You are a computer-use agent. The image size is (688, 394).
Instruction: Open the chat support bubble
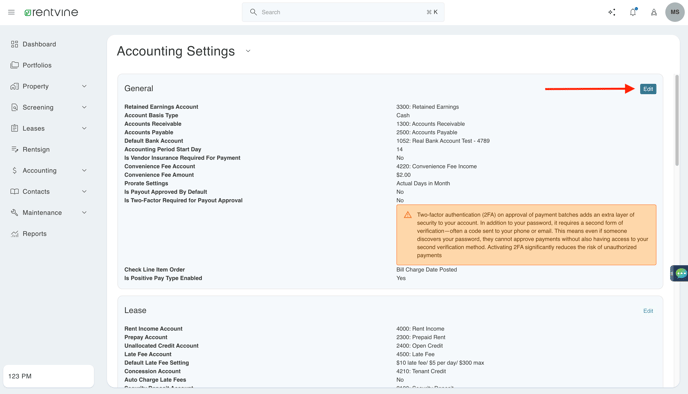681,273
